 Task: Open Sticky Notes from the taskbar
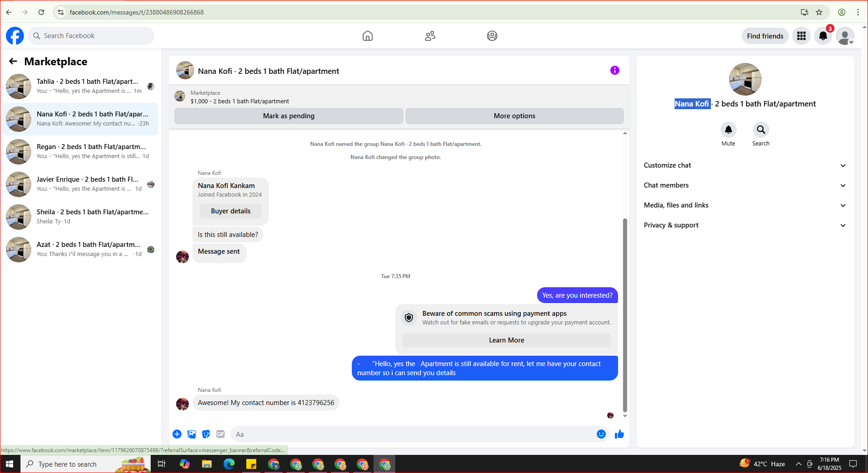(251, 464)
